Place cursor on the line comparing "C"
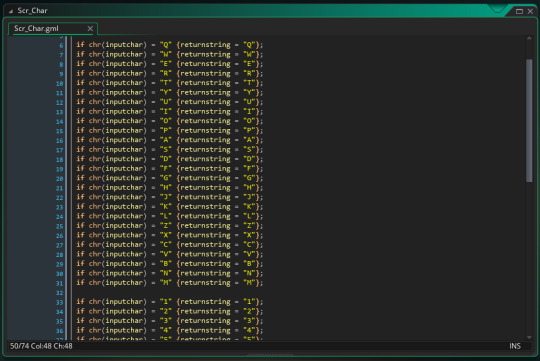Image resolution: width=540 pixels, height=361 pixels. click(x=169, y=245)
